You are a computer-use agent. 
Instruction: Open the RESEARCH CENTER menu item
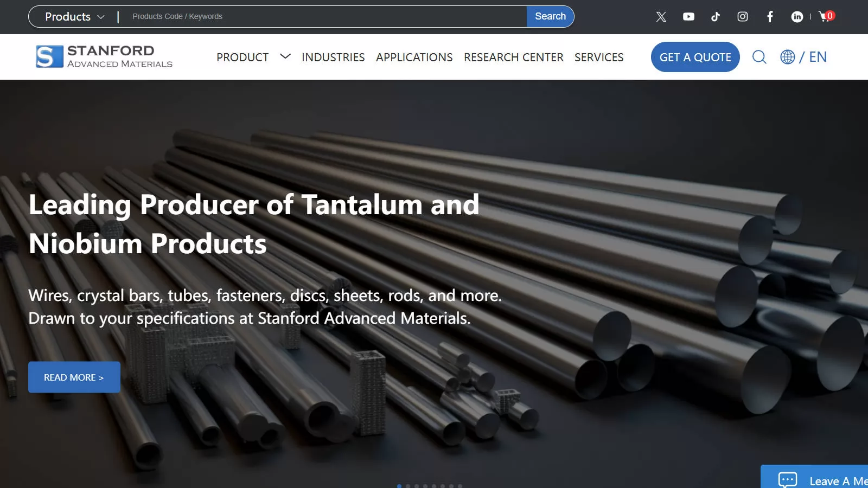514,57
